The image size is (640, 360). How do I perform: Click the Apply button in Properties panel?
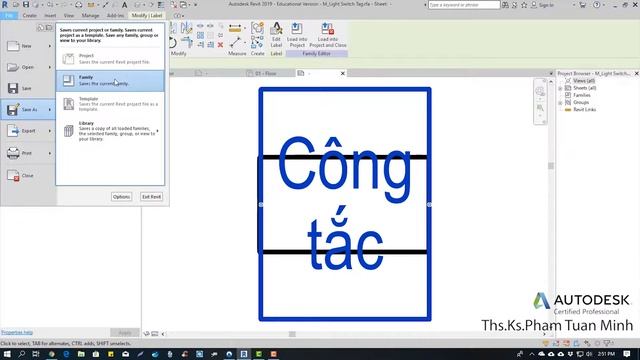click(x=124, y=333)
